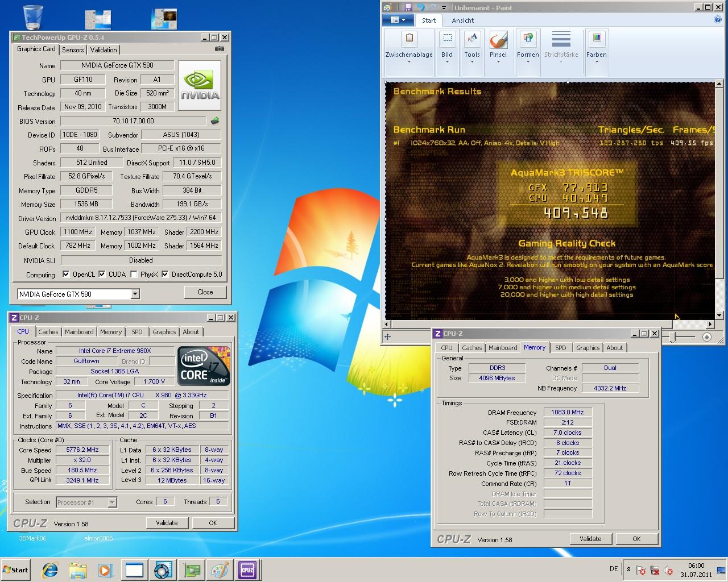Click the GPU Clock field showing 1100 MHz

[x=78, y=232]
